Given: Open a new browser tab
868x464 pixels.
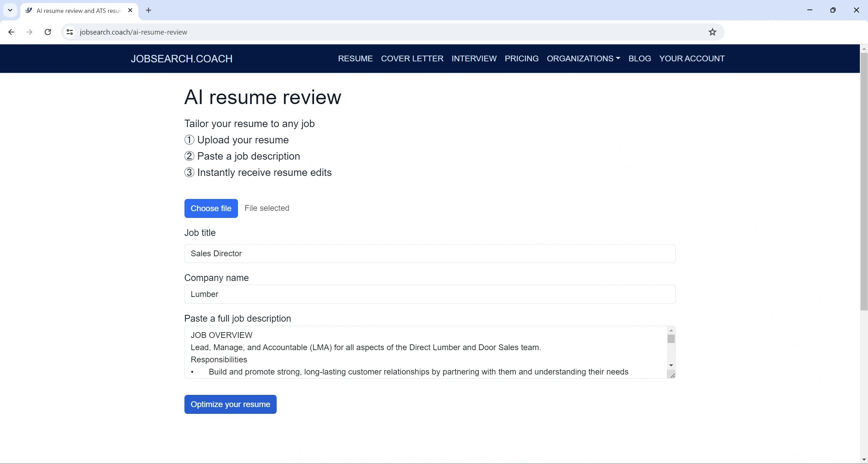Looking at the screenshot, I should 149,10.
